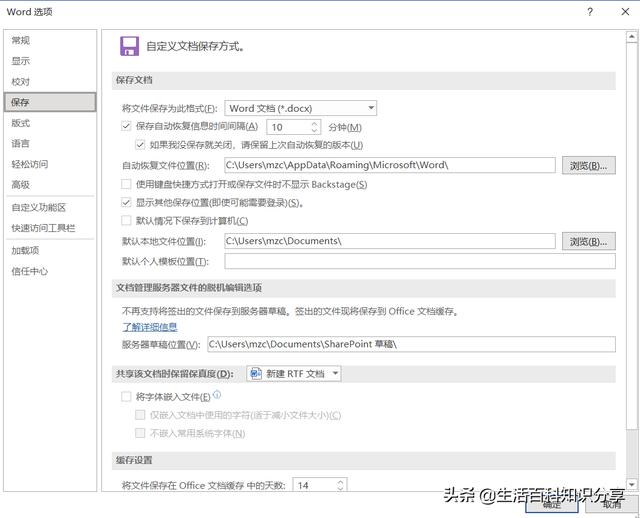The width and height of the screenshot is (640, 518).
Task: Toggle 不显示 Backstage checkbox
Action: point(126,184)
